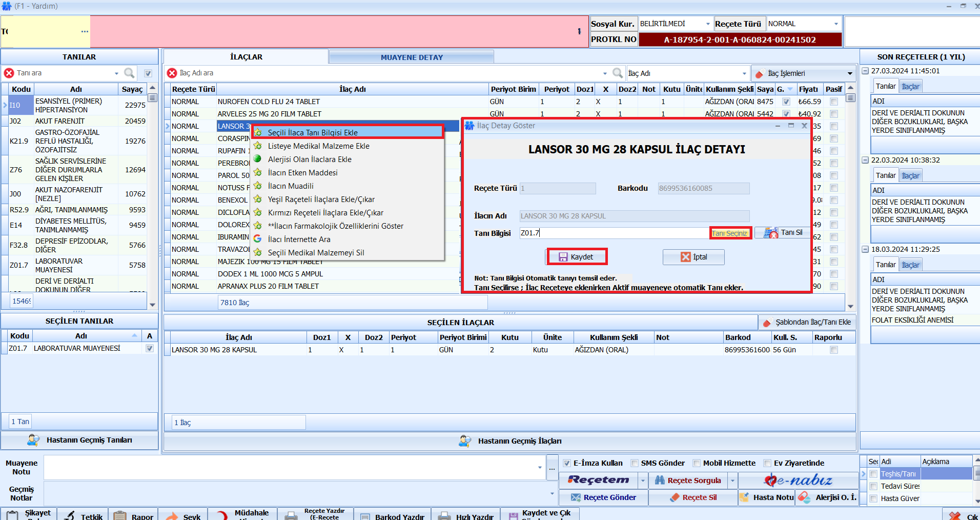Viewport: 980px width, 520px height.
Task: Clear the İlaç Adı ara field with red X
Action: tap(172, 73)
